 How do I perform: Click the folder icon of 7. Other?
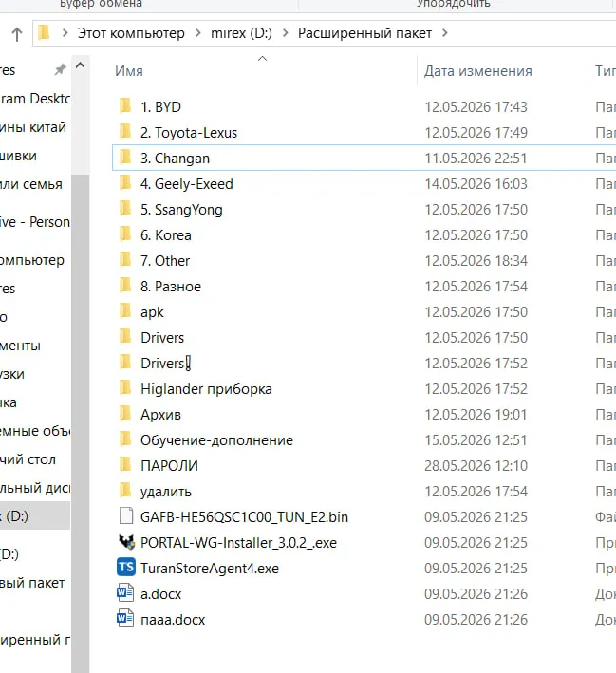[125, 260]
